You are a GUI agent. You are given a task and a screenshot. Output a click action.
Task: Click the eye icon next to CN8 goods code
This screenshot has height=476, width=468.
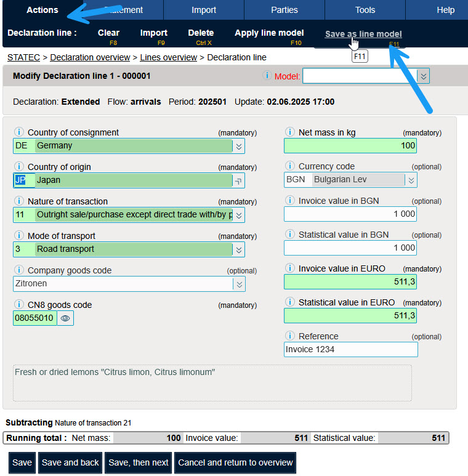click(x=65, y=318)
